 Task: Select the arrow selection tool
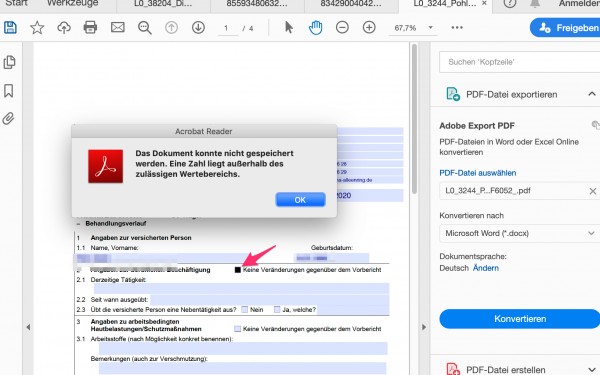click(x=289, y=28)
